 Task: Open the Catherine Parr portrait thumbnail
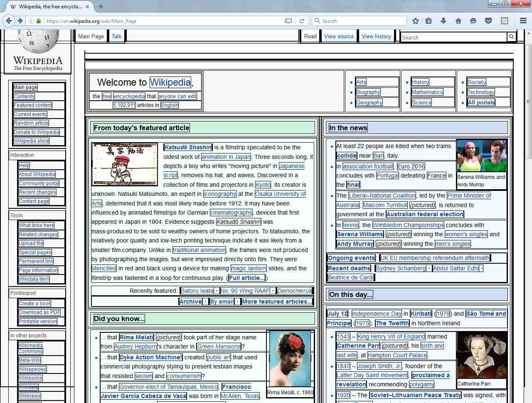point(482,355)
